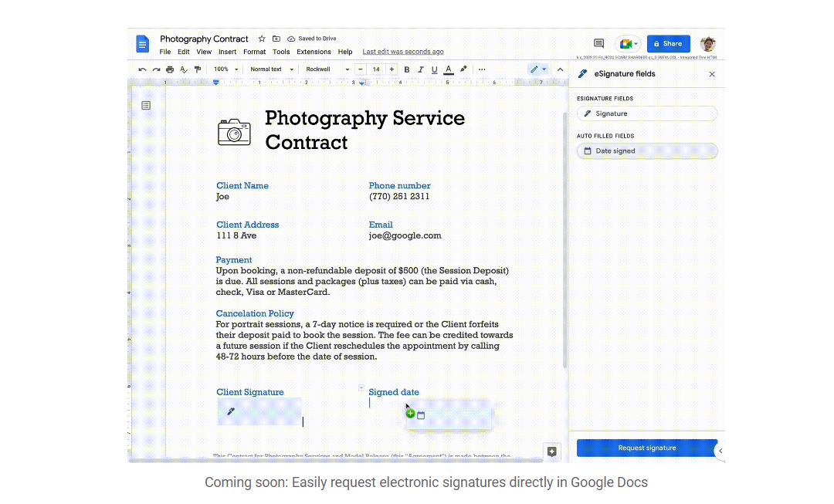Click the spelling and grammar check icon
This screenshot has width=834, height=504.
184,69
